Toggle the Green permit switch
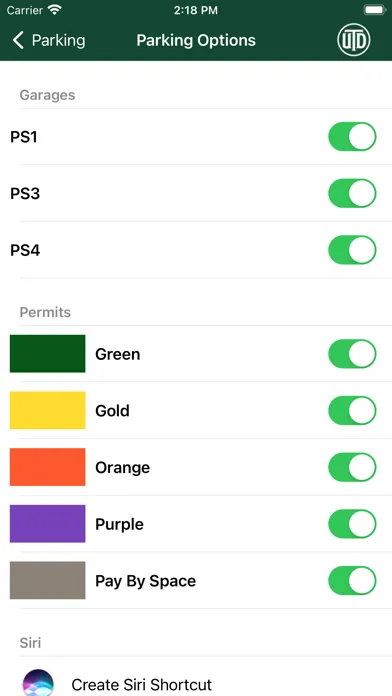The image size is (392, 696). [x=352, y=354]
